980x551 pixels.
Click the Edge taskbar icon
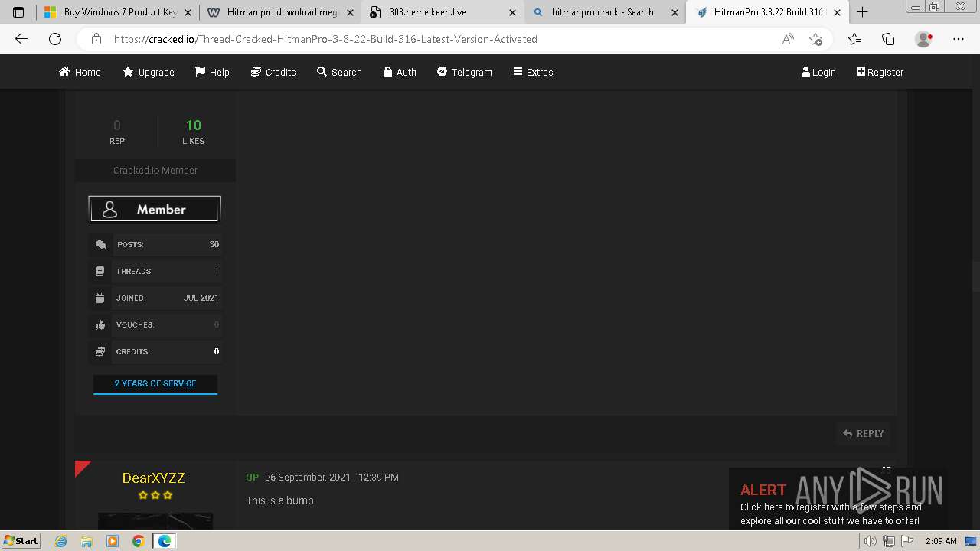coord(165,541)
